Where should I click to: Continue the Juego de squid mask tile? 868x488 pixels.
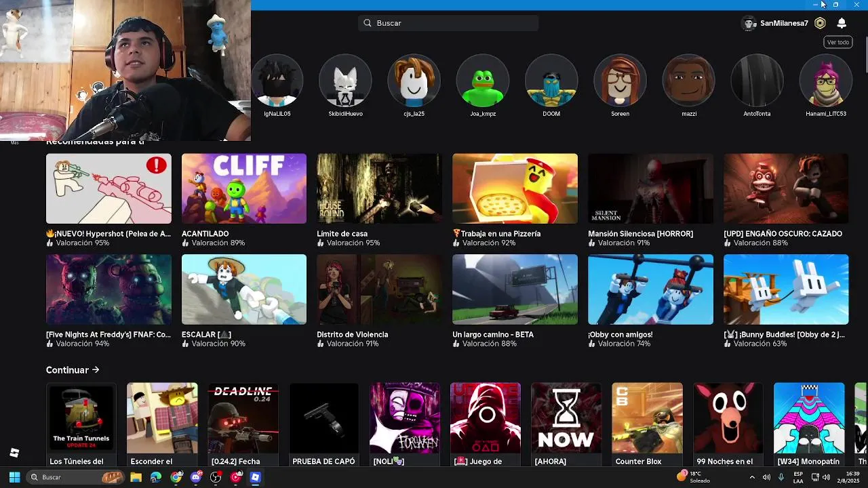point(486,418)
